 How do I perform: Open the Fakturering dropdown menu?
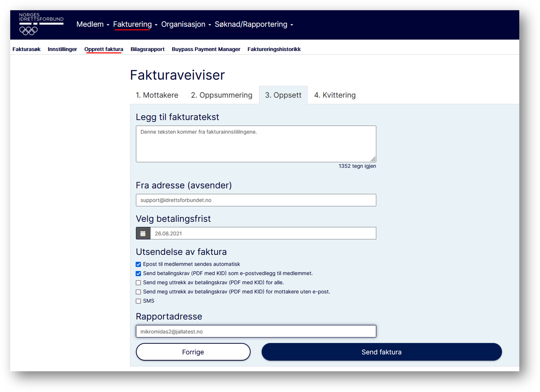pyautogui.click(x=135, y=24)
